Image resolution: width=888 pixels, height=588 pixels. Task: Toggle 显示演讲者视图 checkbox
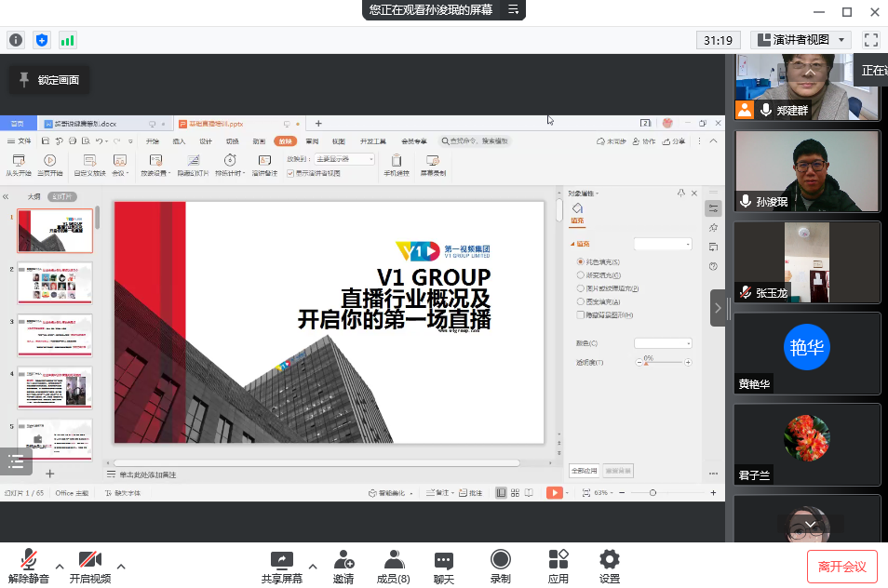[x=290, y=173]
